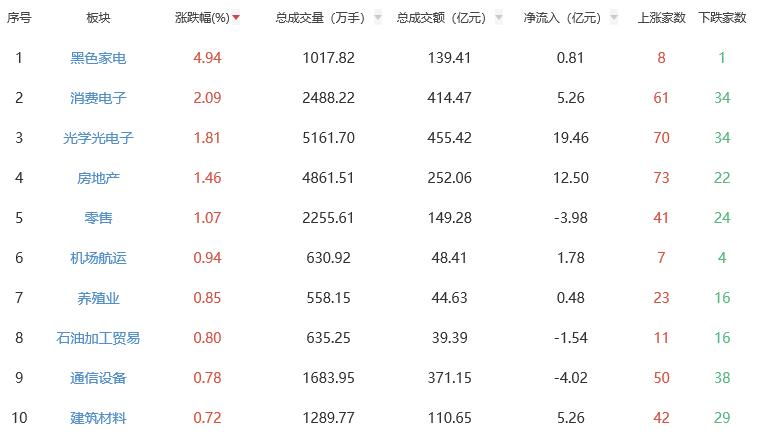Click the 板块 column header

pos(98,18)
